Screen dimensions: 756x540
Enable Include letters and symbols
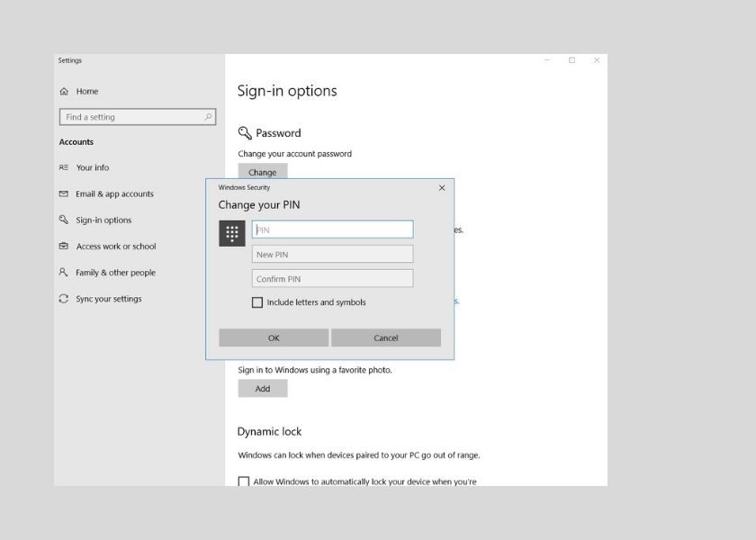(x=256, y=302)
